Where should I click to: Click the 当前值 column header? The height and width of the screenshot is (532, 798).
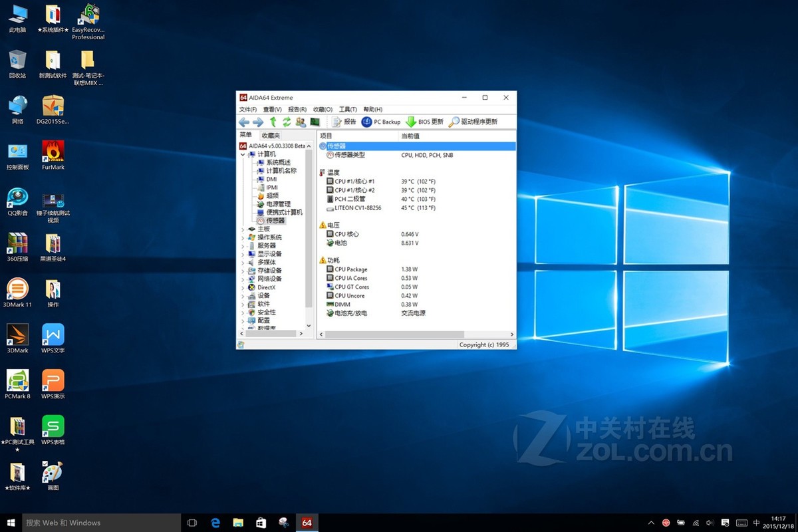410,136
